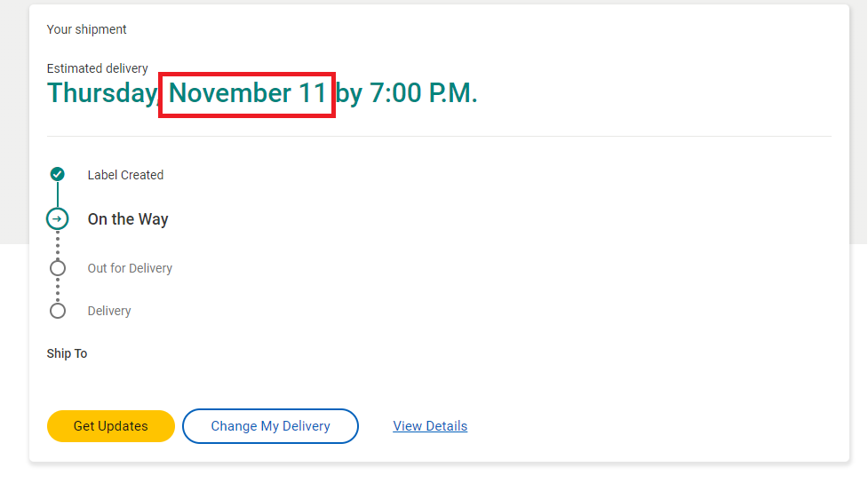Click the dotted line above the Delivery circle
The width and height of the screenshot is (868, 483).
click(x=58, y=289)
